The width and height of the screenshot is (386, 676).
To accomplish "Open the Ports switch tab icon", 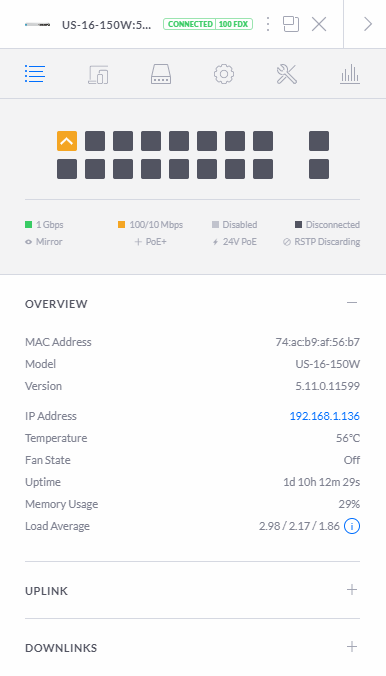I will point(161,74).
